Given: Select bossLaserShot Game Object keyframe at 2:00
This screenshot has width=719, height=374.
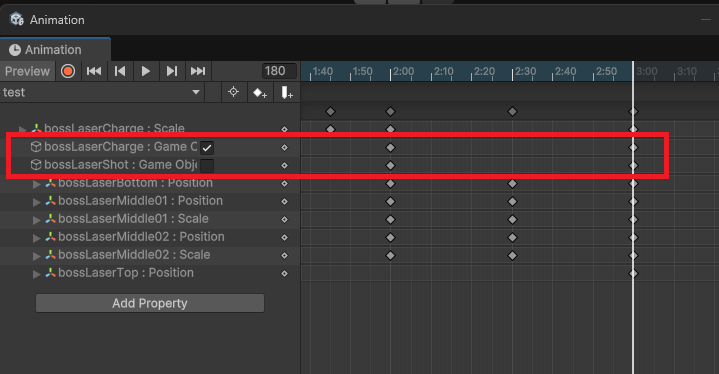Looking at the screenshot, I should click(x=390, y=165).
